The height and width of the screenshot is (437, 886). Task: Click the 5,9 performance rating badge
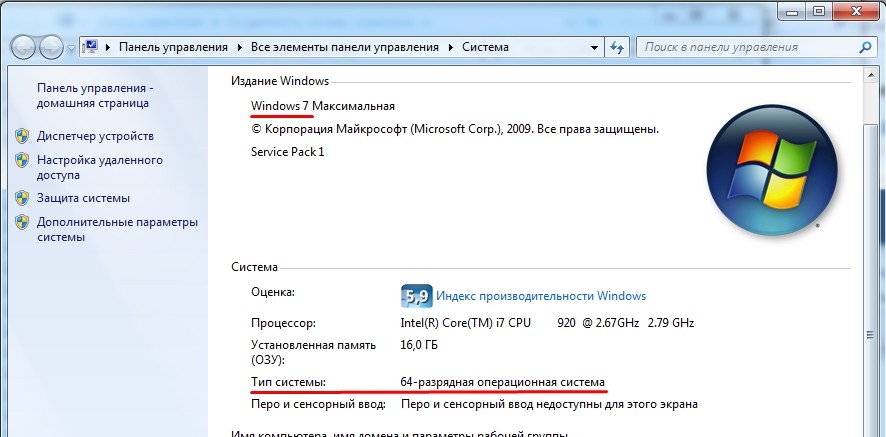coord(416,296)
